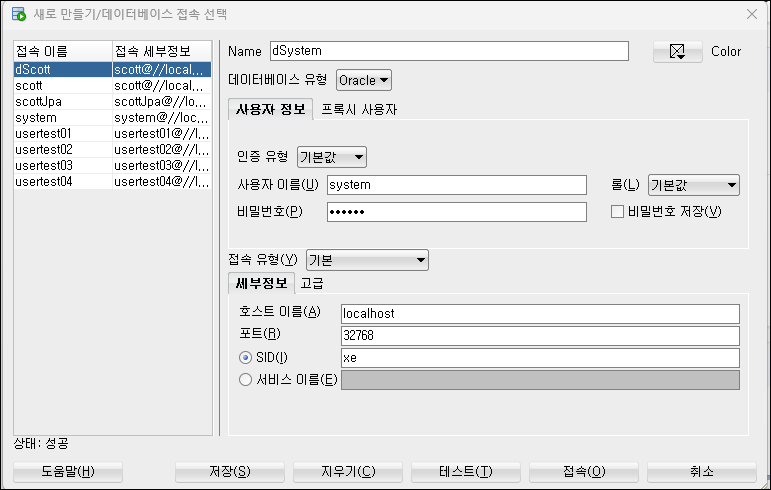The height and width of the screenshot is (490, 771).
Task: Click the 접속 connect button
Action: coord(584,472)
